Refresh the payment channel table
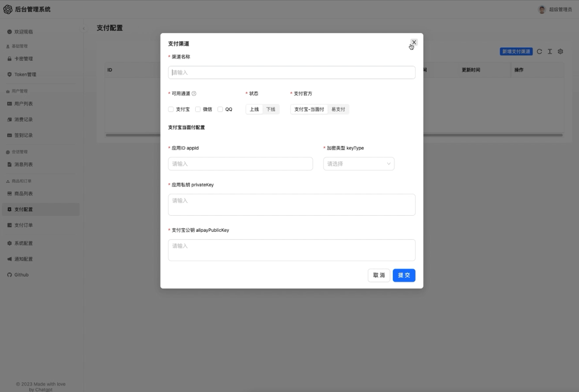Viewport: 579px width, 392px height. pos(540,51)
